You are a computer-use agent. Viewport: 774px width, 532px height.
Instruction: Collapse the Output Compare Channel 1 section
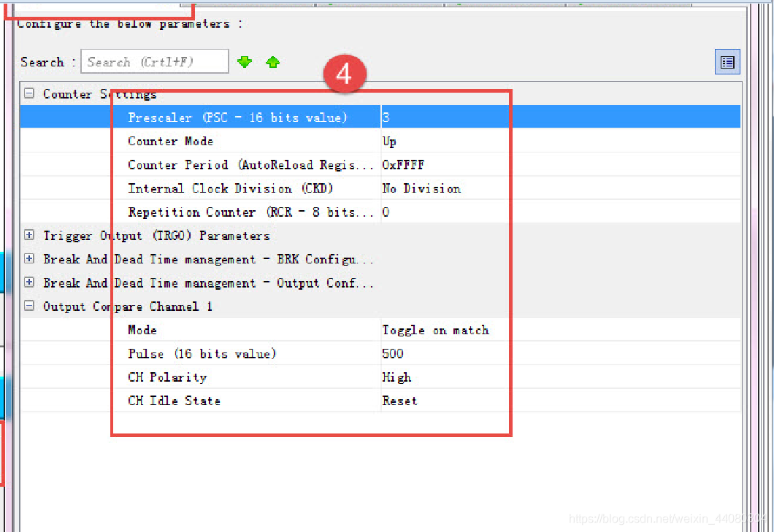click(x=29, y=306)
